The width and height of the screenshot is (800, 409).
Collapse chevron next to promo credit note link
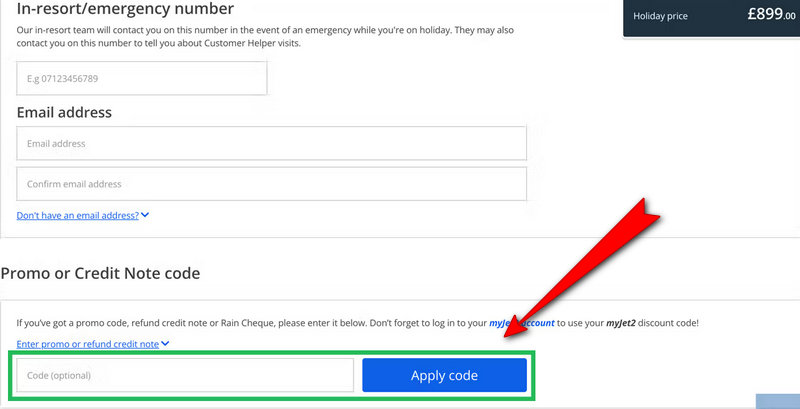tap(165, 344)
